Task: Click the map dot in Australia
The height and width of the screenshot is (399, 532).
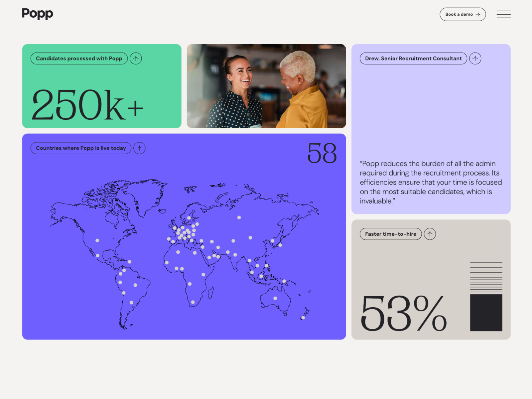Action: (275, 299)
